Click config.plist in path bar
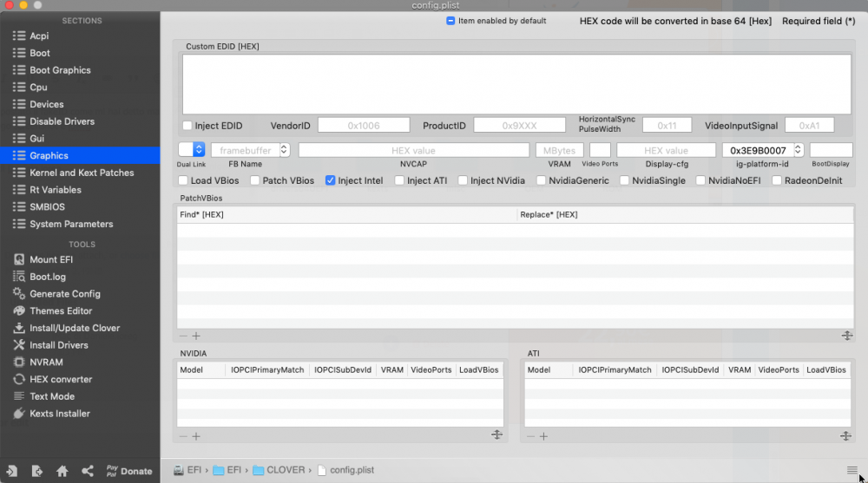The height and width of the screenshot is (483, 868). (x=346, y=470)
